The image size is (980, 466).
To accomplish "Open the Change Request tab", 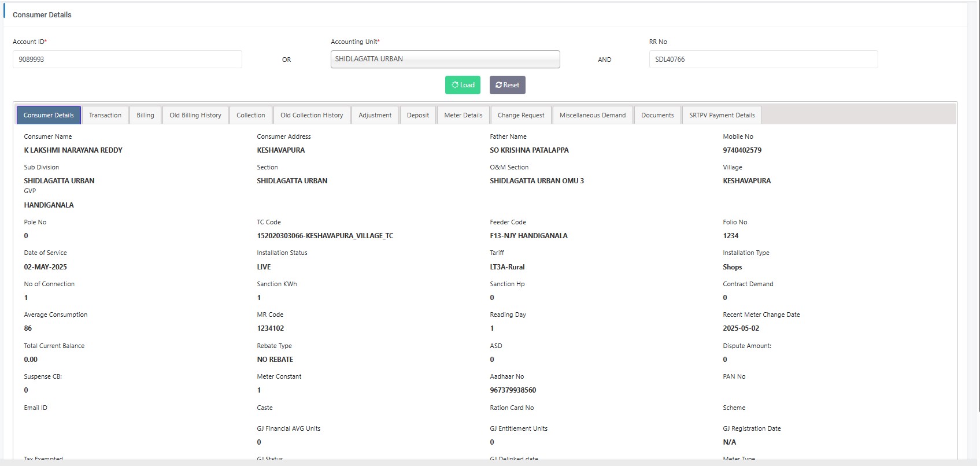I will 521,115.
